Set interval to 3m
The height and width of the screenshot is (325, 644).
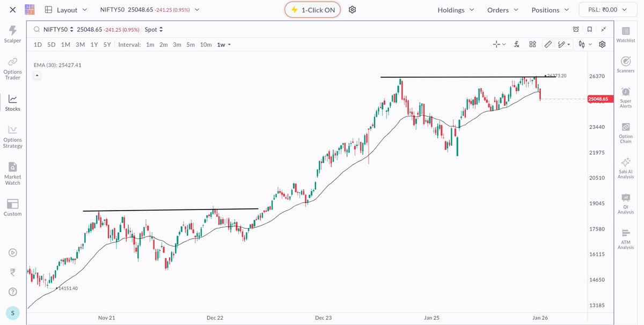(177, 45)
